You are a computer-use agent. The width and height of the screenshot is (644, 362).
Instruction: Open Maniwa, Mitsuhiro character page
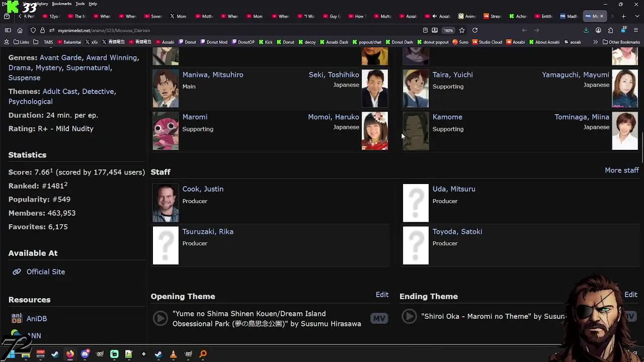pyautogui.click(x=213, y=74)
